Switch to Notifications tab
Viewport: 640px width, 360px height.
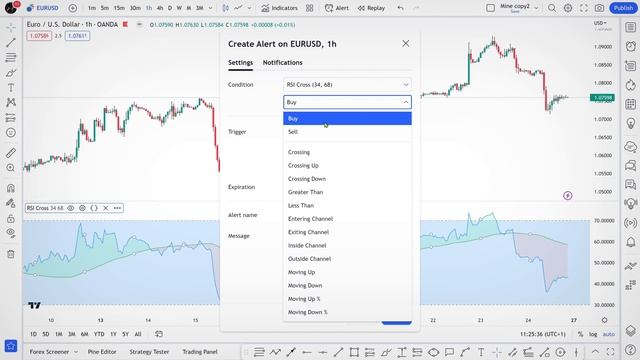[x=282, y=62]
